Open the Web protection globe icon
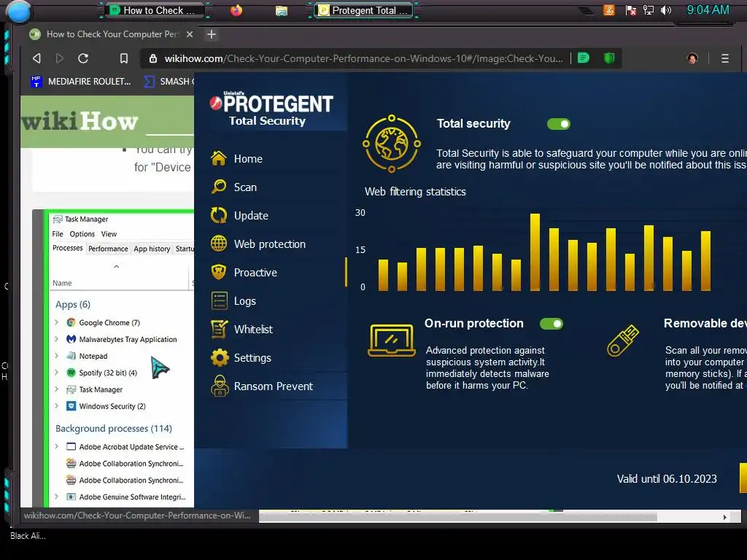 click(219, 244)
